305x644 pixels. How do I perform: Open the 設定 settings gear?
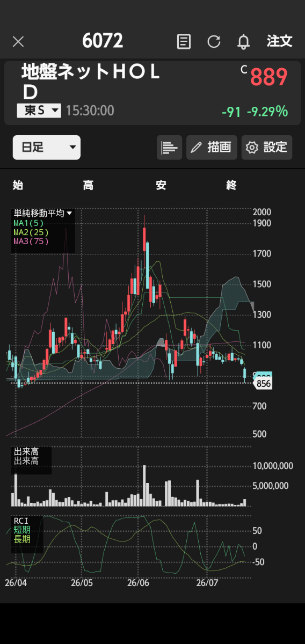point(267,148)
